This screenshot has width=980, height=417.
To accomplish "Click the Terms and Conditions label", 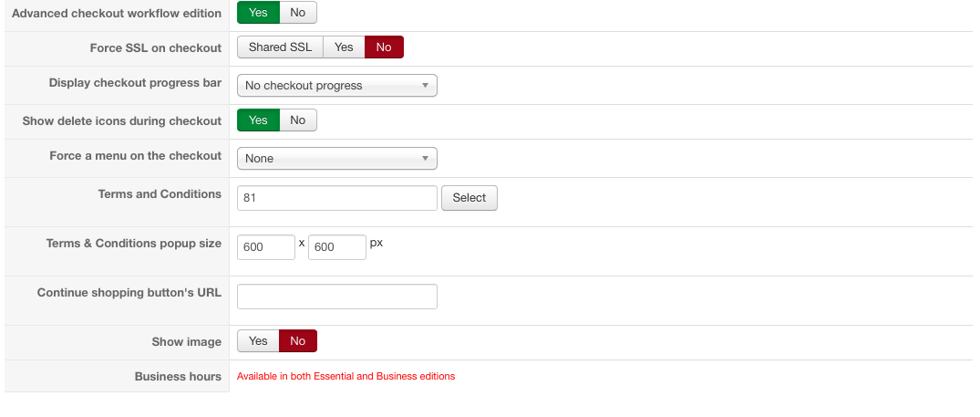I will click(160, 194).
